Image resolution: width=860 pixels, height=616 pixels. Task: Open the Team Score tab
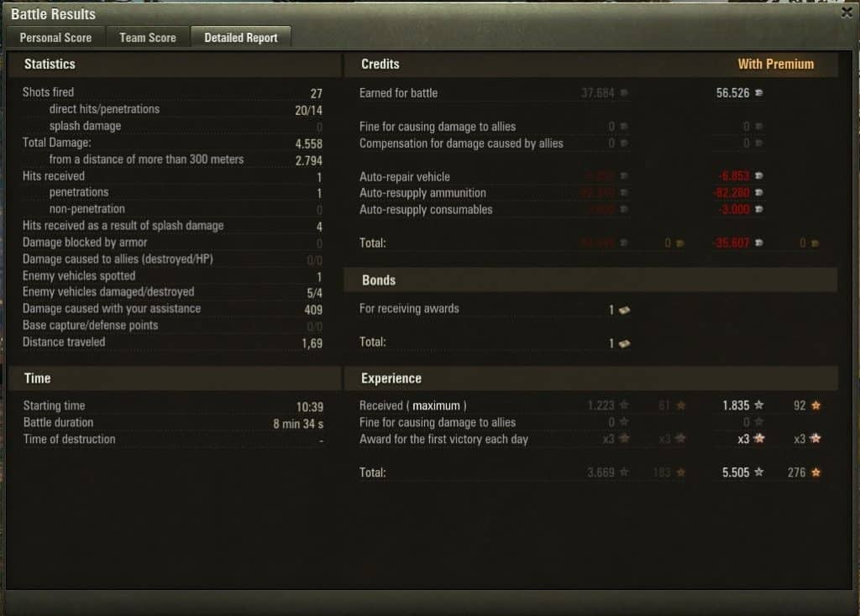(148, 38)
